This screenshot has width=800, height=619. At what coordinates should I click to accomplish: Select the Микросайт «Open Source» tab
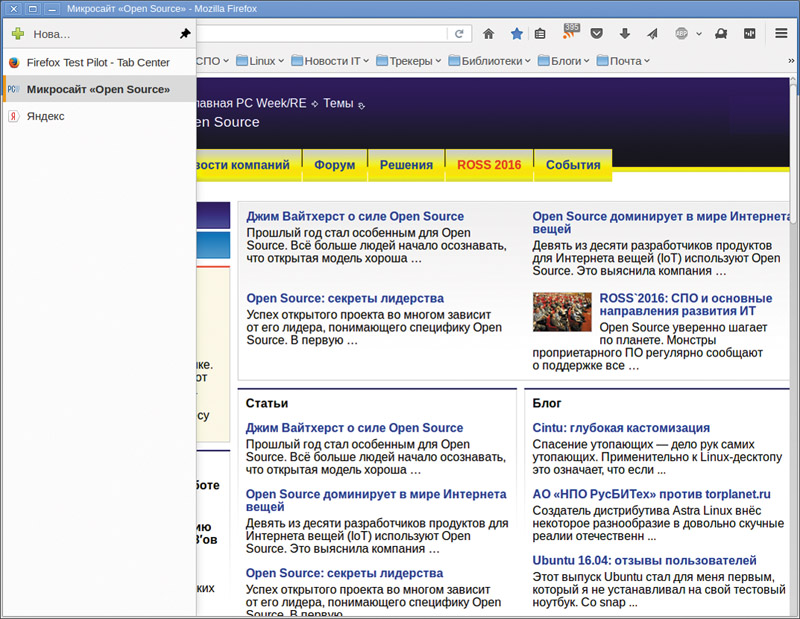tap(99, 89)
